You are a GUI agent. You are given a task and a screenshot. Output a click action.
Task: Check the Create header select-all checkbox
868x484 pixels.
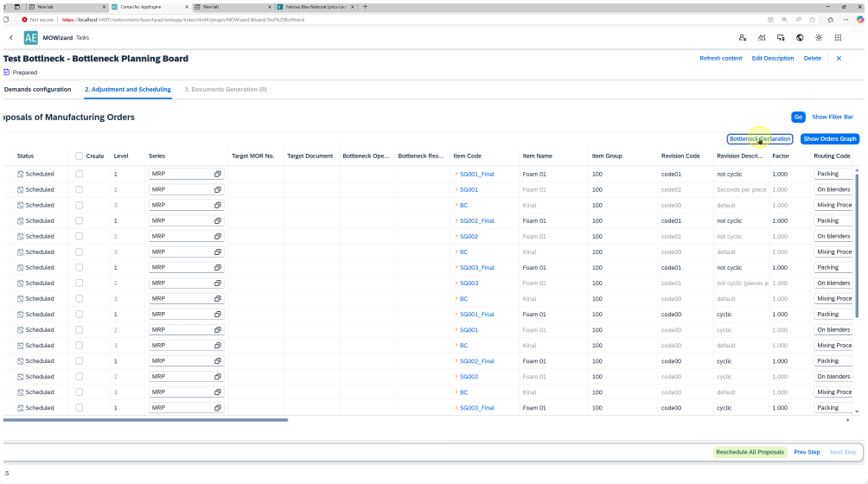[80, 156]
